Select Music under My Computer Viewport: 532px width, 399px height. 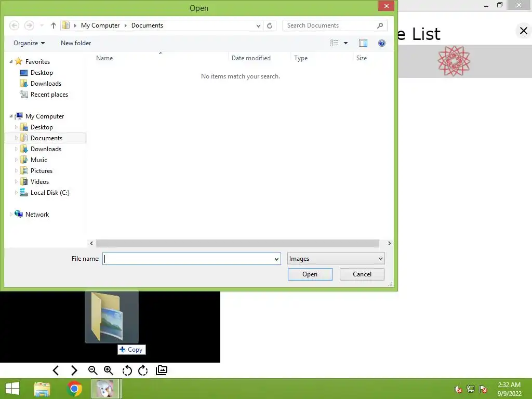click(38, 160)
